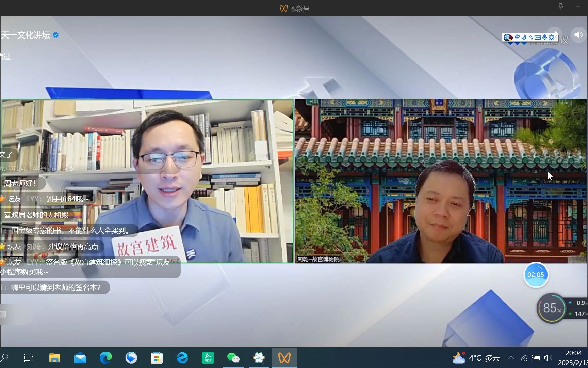Click the comment 周老师好!
The image size is (588, 368).
point(20,183)
